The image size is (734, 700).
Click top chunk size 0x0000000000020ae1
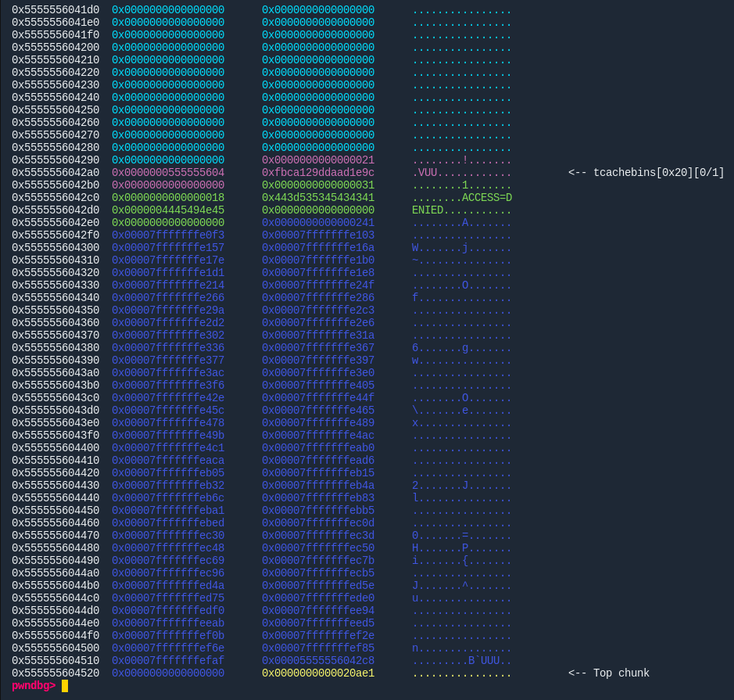(x=318, y=673)
